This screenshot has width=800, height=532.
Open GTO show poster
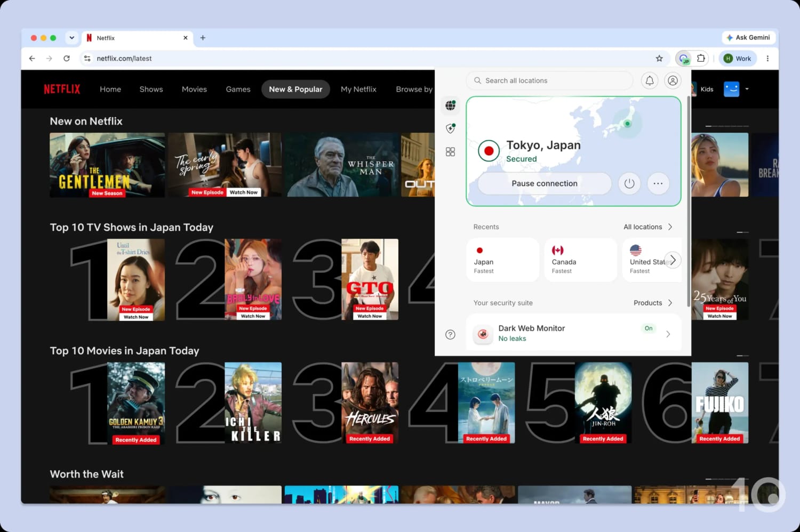(x=370, y=280)
